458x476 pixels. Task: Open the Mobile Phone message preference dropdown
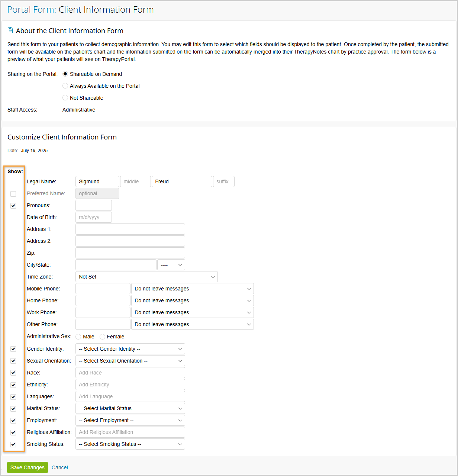[x=192, y=289]
